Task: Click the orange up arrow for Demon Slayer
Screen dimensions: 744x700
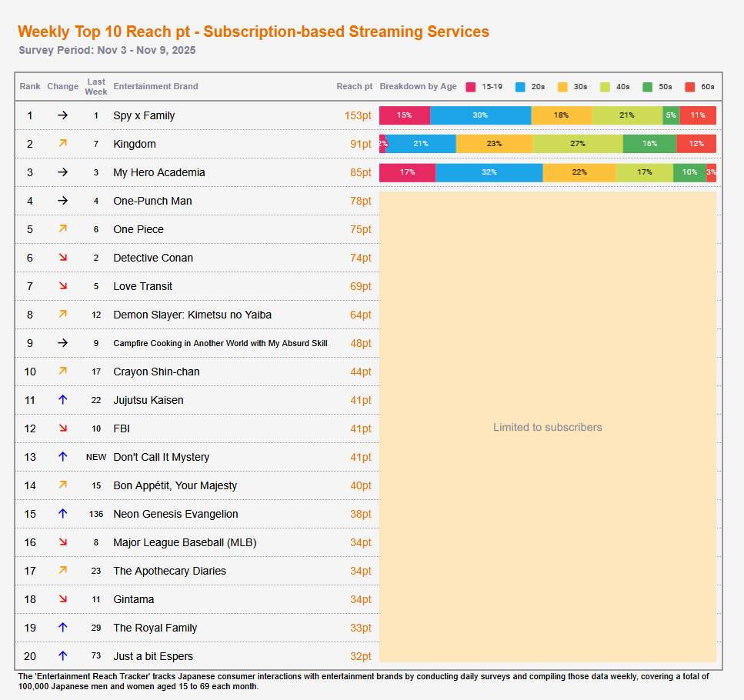Action: [62, 314]
